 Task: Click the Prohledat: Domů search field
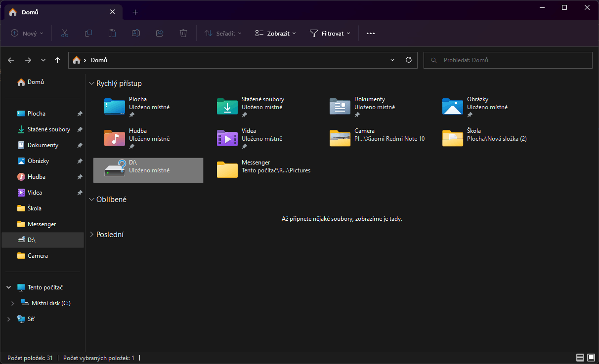pos(508,60)
